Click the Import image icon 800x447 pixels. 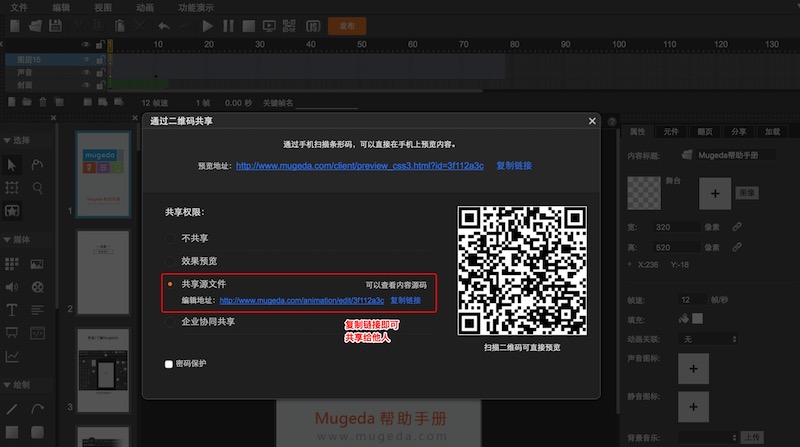tap(37, 264)
